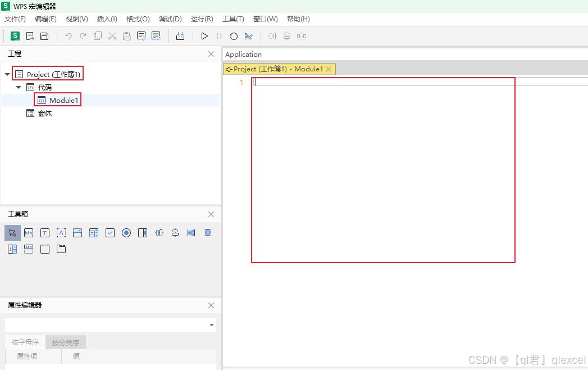Select the pointer tool in the toolbox
Screen dimensions: 588x370
tap(12, 233)
